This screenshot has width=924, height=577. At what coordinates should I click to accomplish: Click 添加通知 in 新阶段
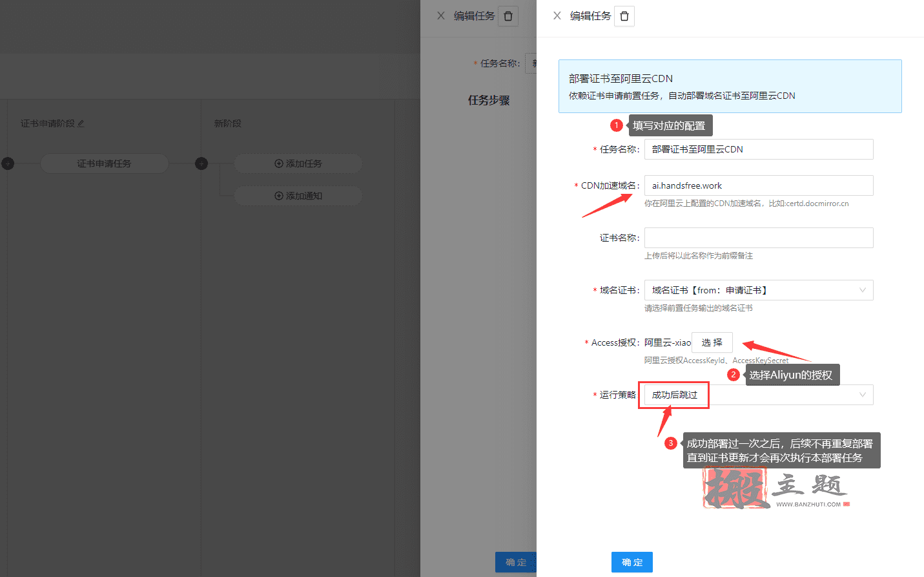[x=298, y=196]
